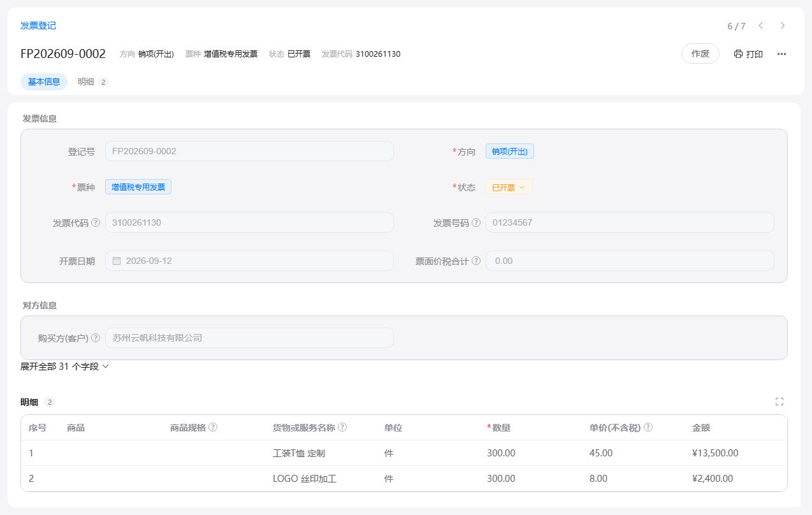
Task: Click the 6 / 7 record counter
Action: point(736,26)
